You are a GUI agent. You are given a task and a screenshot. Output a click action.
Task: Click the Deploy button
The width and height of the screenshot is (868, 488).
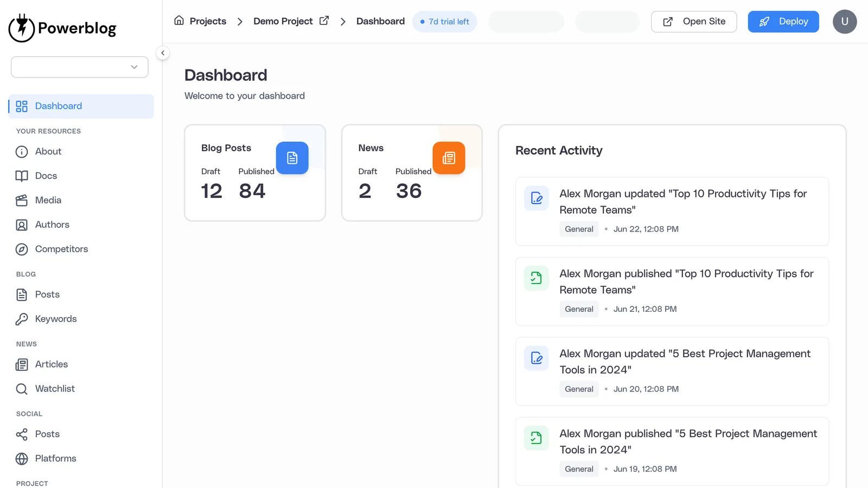point(783,22)
